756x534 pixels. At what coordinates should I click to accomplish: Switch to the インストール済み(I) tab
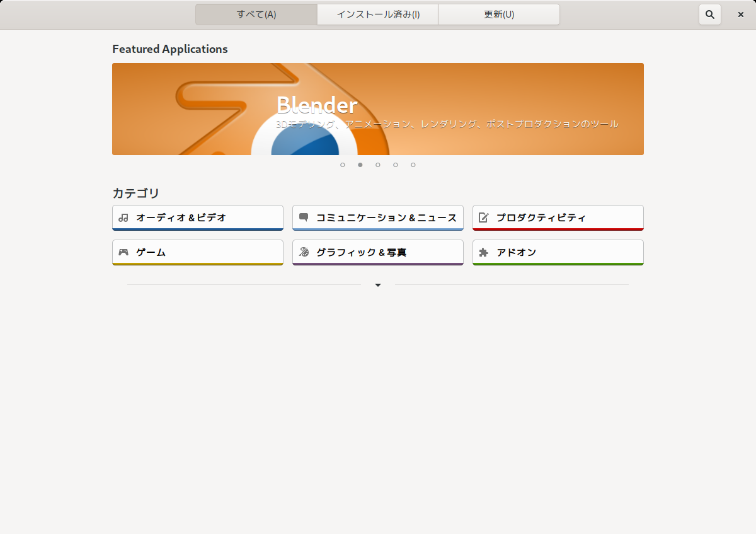[378, 15]
